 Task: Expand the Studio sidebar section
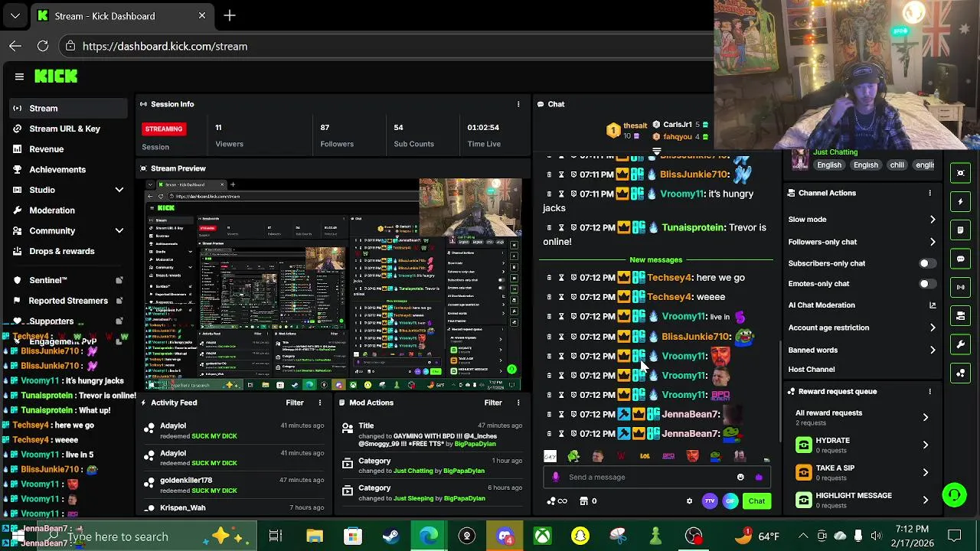[119, 190]
